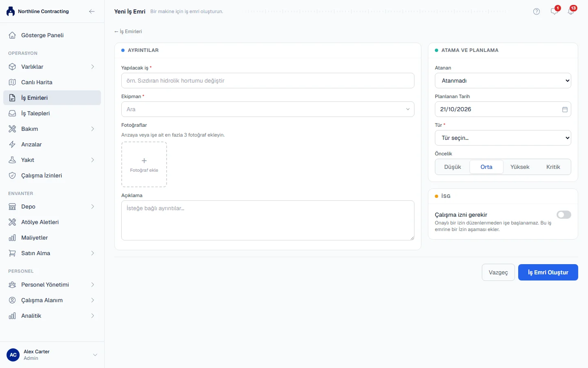Click the Vazgeç button
The height and width of the screenshot is (368, 588).
tap(498, 272)
